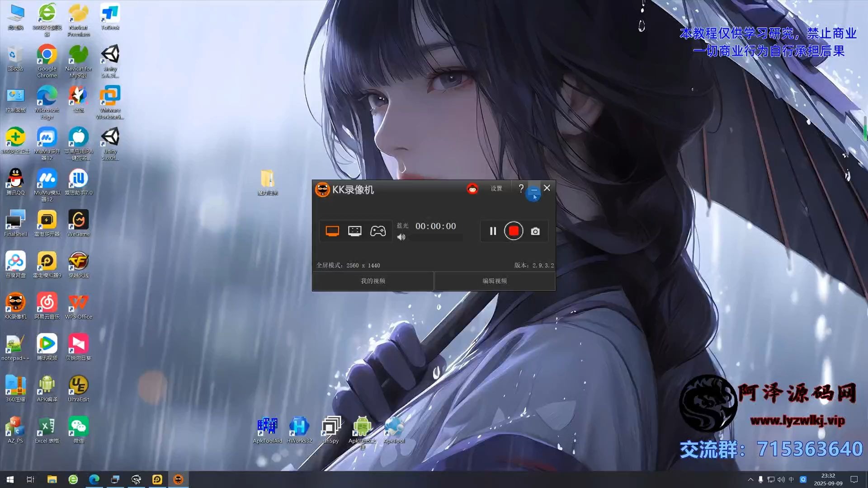Select VMware Workstation desktop icon

coord(110,102)
